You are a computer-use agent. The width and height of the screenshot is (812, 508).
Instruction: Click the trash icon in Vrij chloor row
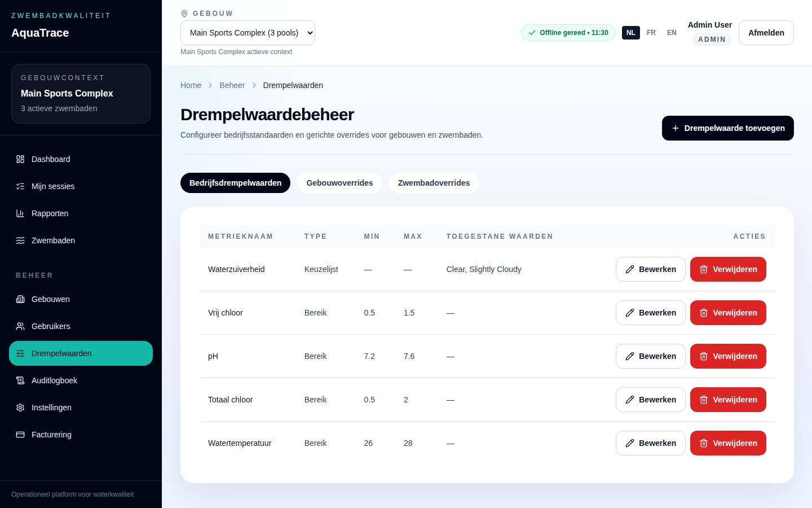point(704,313)
